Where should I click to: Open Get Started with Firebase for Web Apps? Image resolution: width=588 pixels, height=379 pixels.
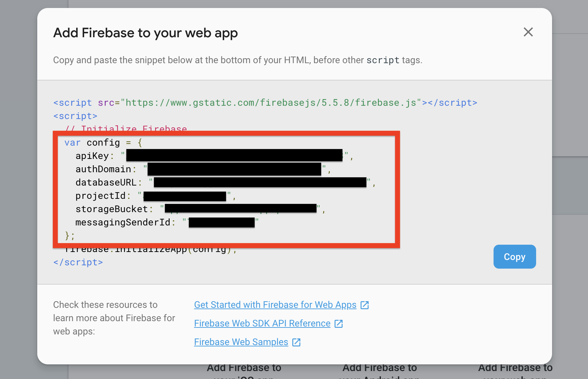[275, 305]
